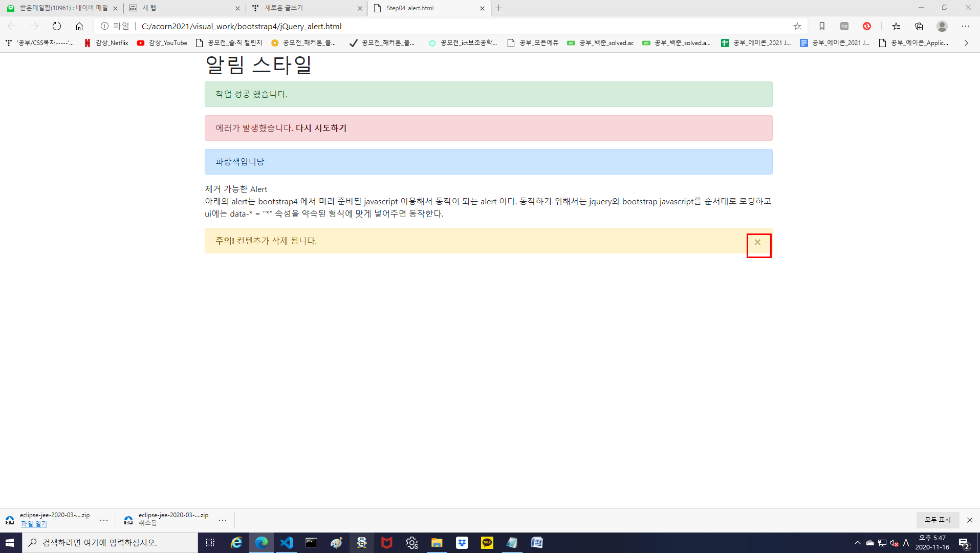Viewport: 980px width, 553px height.
Task: Dismiss the yellow warning alert with X
Action: (758, 242)
